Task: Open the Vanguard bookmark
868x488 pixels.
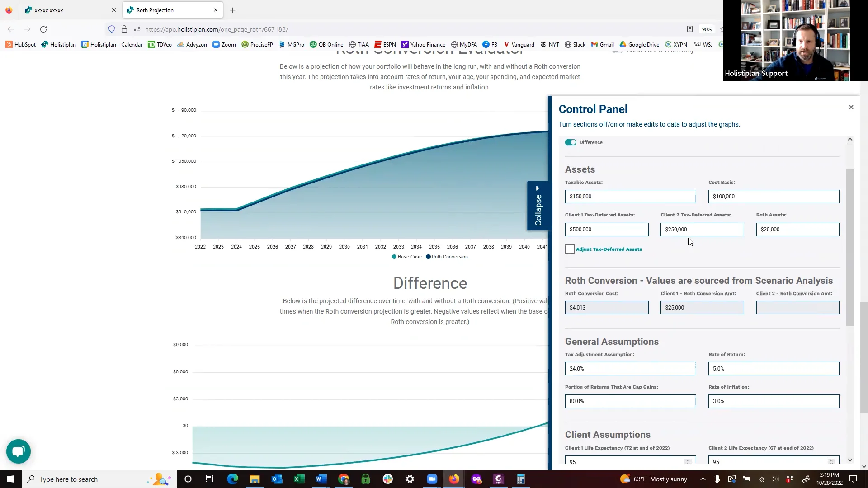Action: 519,44
